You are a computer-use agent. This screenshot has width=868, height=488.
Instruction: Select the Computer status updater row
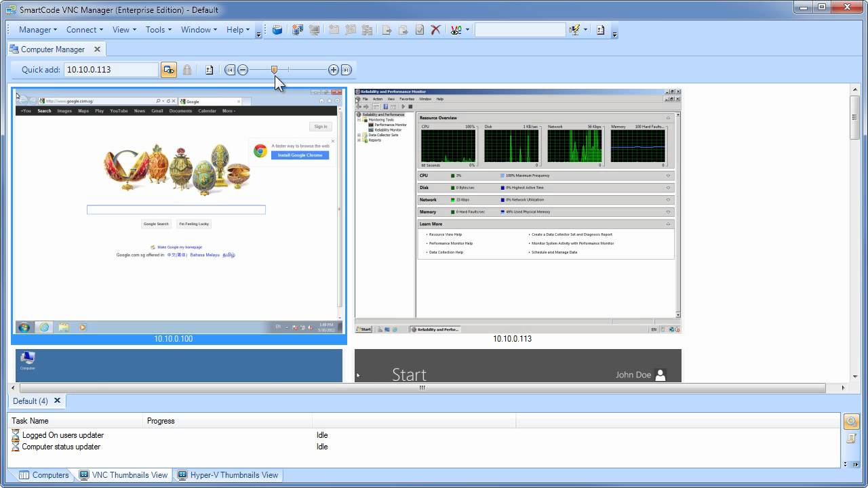(x=425, y=447)
